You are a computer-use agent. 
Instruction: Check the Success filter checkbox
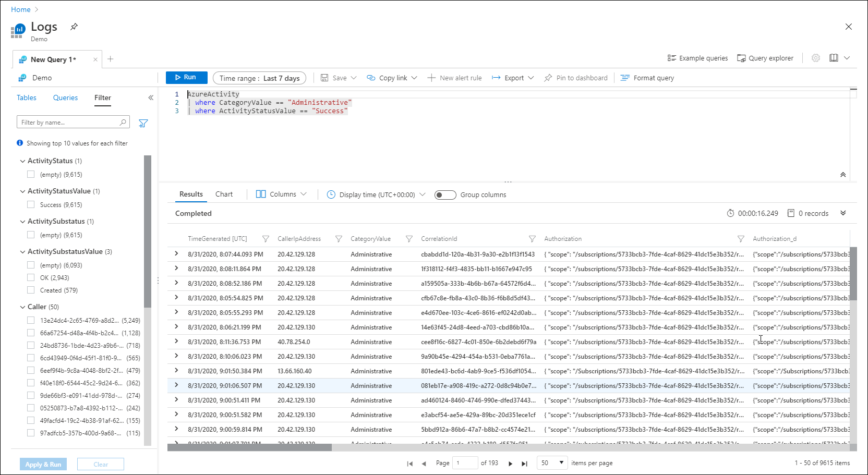[x=31, y=205]
